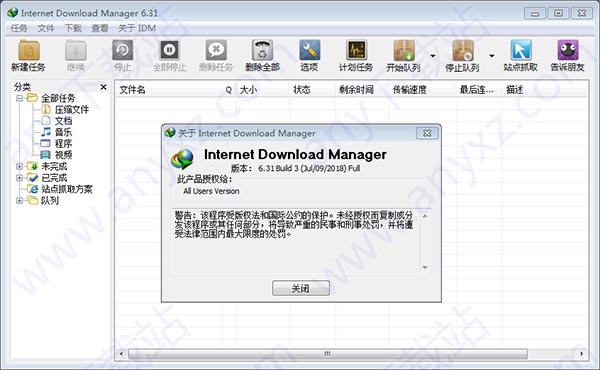The height and width of the screenshot is (370, 600).
Task: Open the 开始队列 dropdown arrow
Action: 433,56
